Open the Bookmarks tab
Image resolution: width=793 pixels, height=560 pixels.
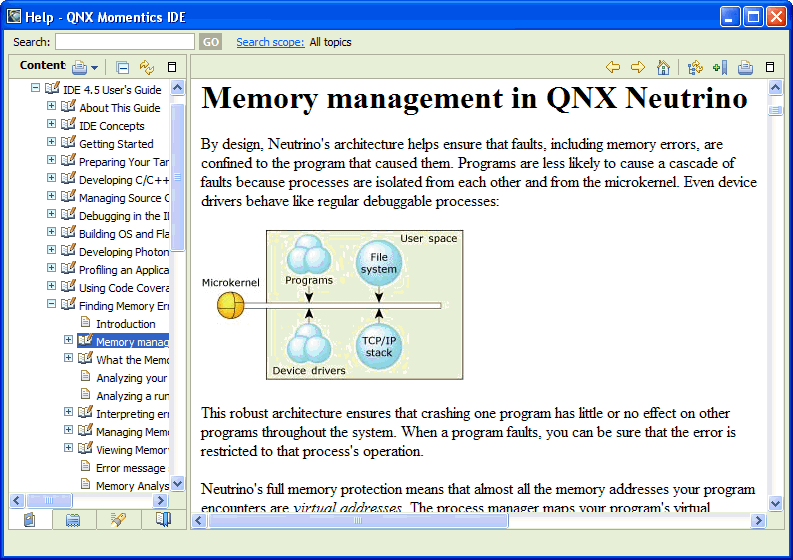pyautogui.click(x=163, y=520)
